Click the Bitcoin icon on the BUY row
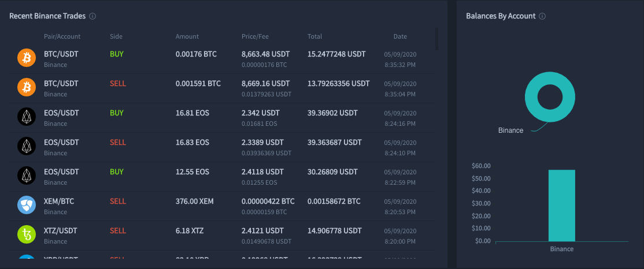Image resolution: width=644 pixels, height=269 pixels. (27, 59)
